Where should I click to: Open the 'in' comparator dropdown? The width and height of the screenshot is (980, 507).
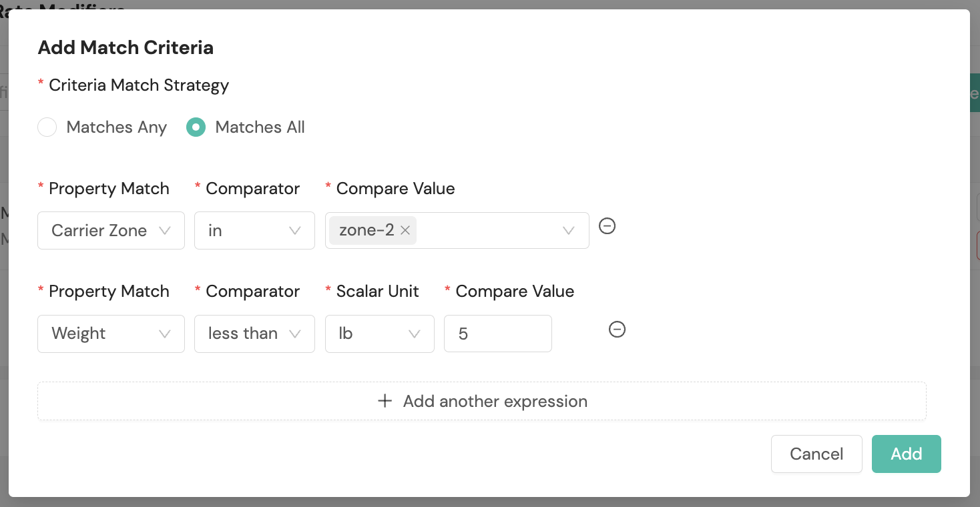pyautogui.click(x=254, y=230)
